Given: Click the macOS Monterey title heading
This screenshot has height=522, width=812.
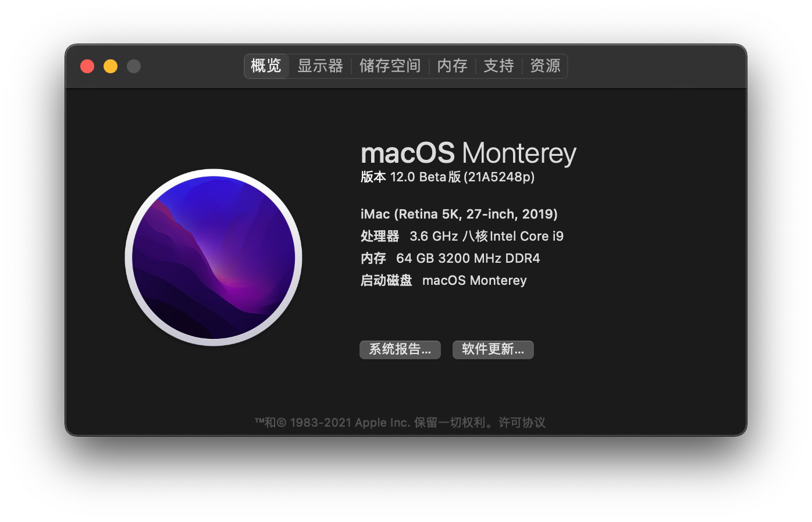Looking at the screenshot, I should coord(468,153).
